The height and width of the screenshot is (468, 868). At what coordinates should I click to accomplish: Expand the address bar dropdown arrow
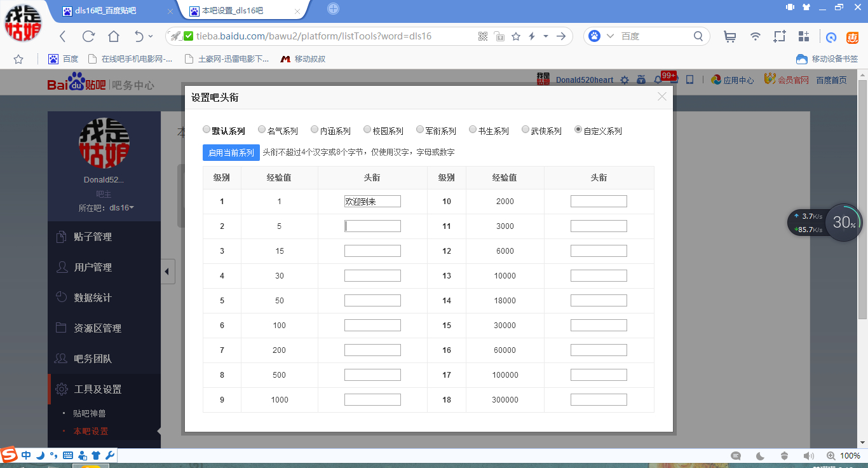point(546,36)
